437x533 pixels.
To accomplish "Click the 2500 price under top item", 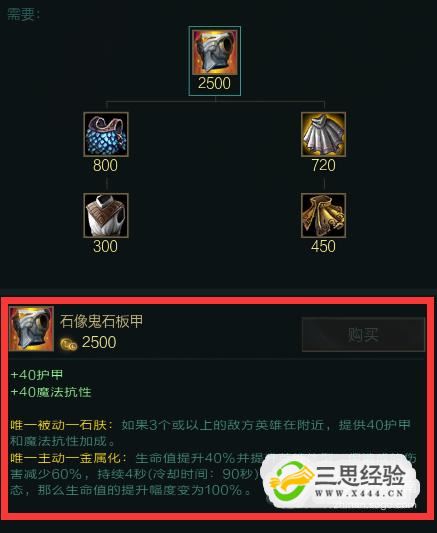I will click(214, 83).
